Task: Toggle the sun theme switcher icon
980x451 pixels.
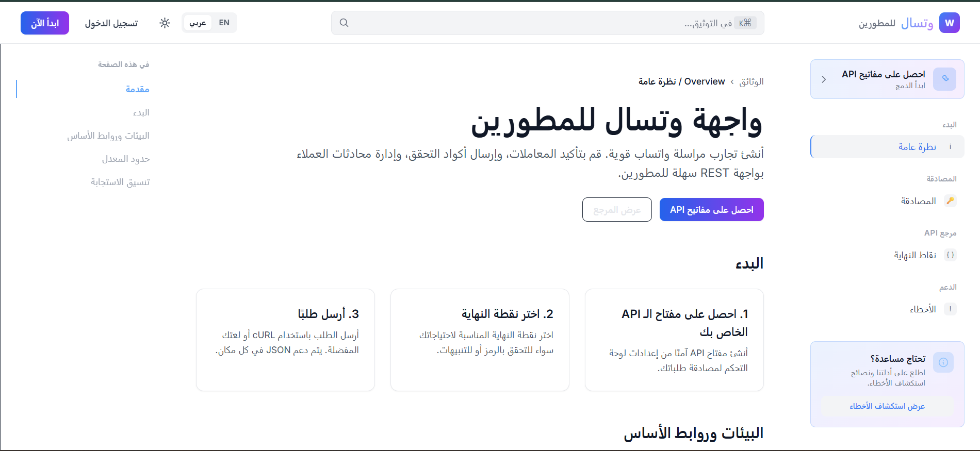Action: coord(165,23)
